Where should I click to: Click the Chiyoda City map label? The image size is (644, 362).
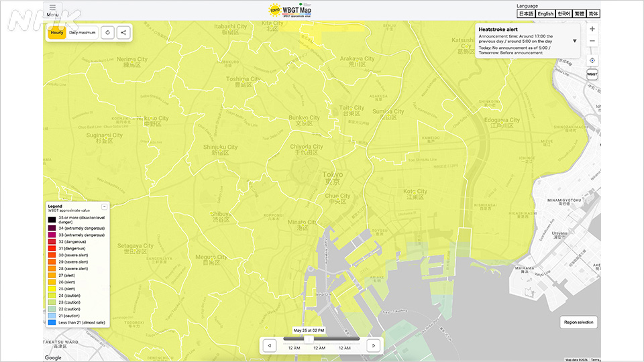307,149
